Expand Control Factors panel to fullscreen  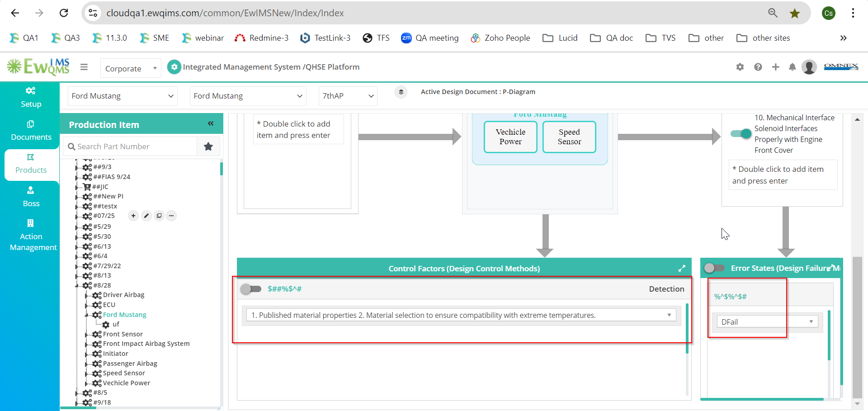(x=682, y=269)
